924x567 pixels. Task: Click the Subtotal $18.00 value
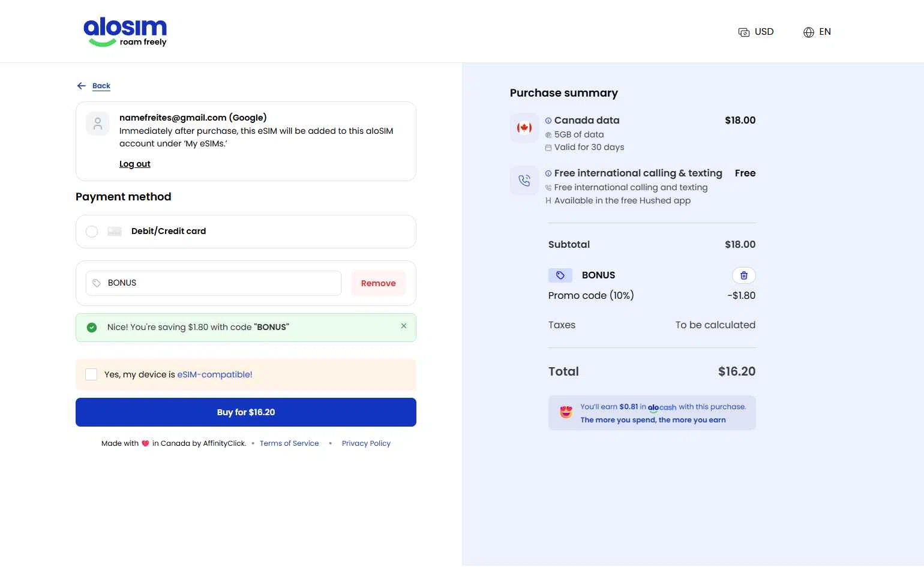740,245
